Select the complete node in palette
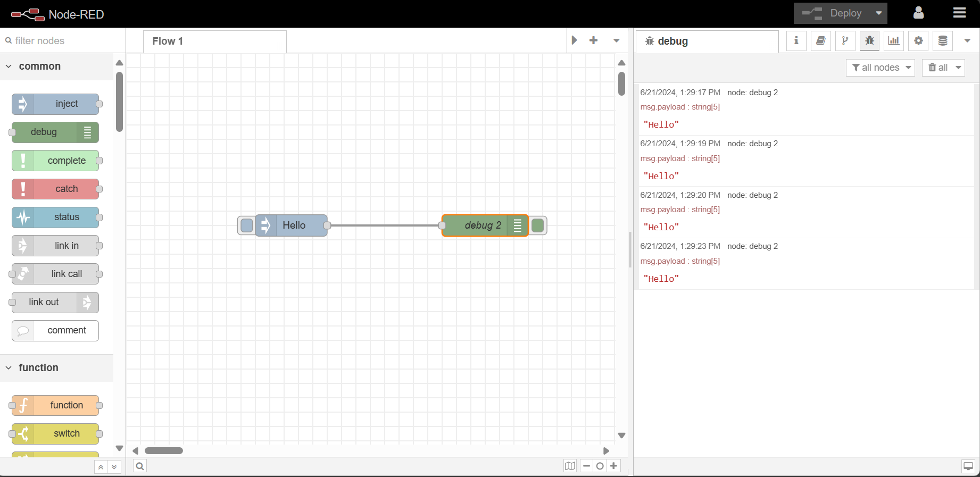 point(55,161)
